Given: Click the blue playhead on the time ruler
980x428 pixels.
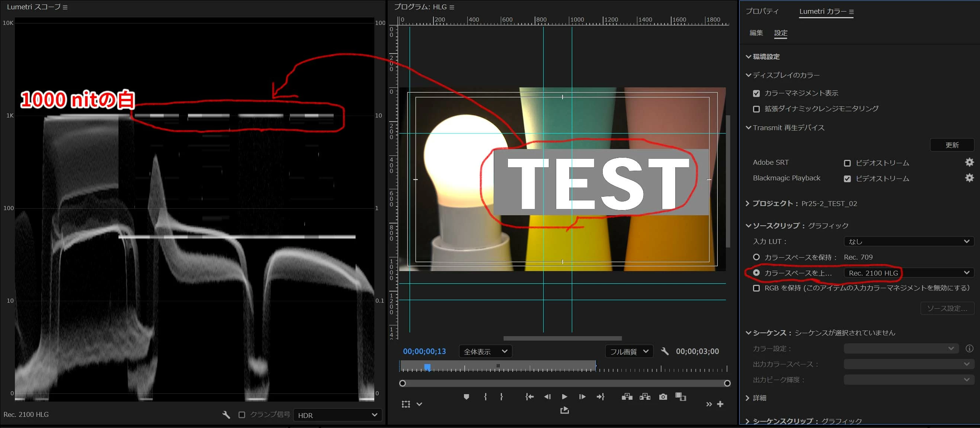Looking at the screenshot, I should click(x=427, y=367).
